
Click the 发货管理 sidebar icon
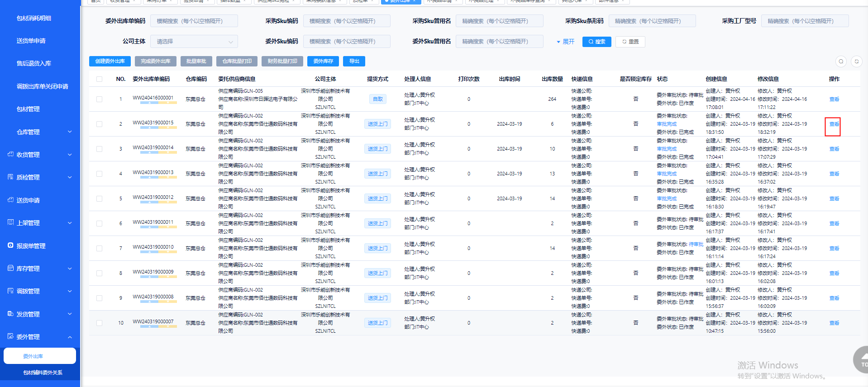tap(10, 314)
